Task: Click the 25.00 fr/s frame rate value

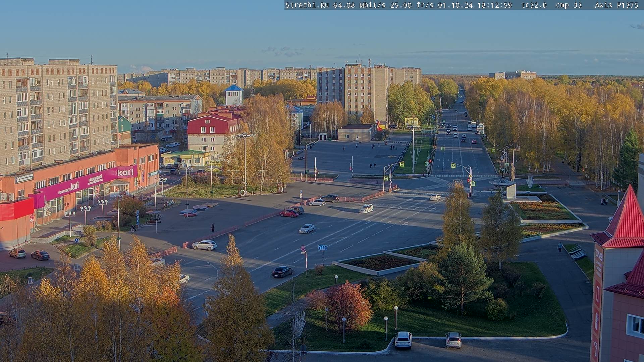Action: [x=412, y=5]
